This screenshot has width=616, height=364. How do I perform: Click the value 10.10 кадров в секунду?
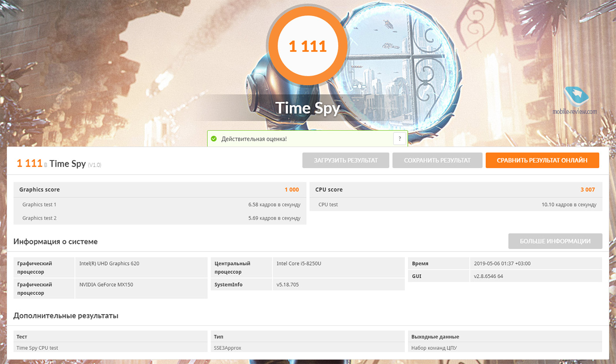coord(569,204)
